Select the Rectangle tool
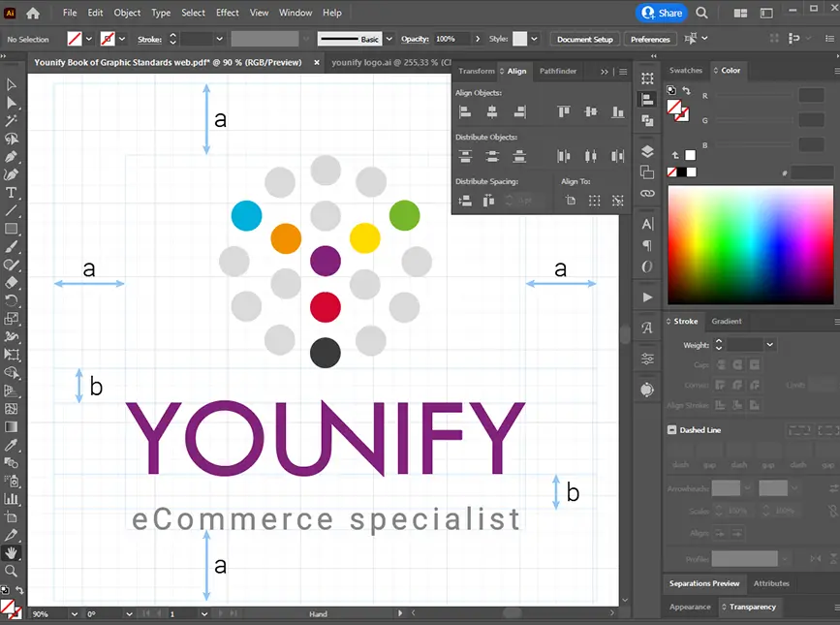Image resolution: width=840 pixels, height=625 pixels. (11, 229)
